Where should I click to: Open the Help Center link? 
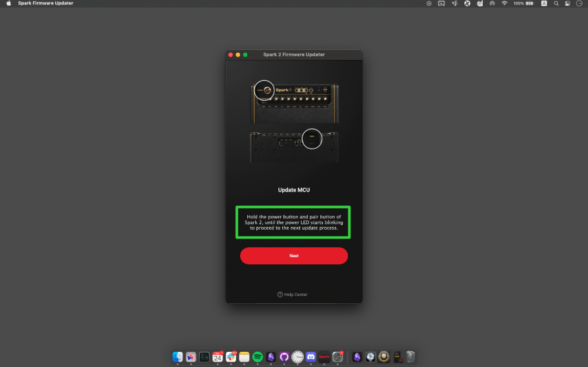coord(292,295)
